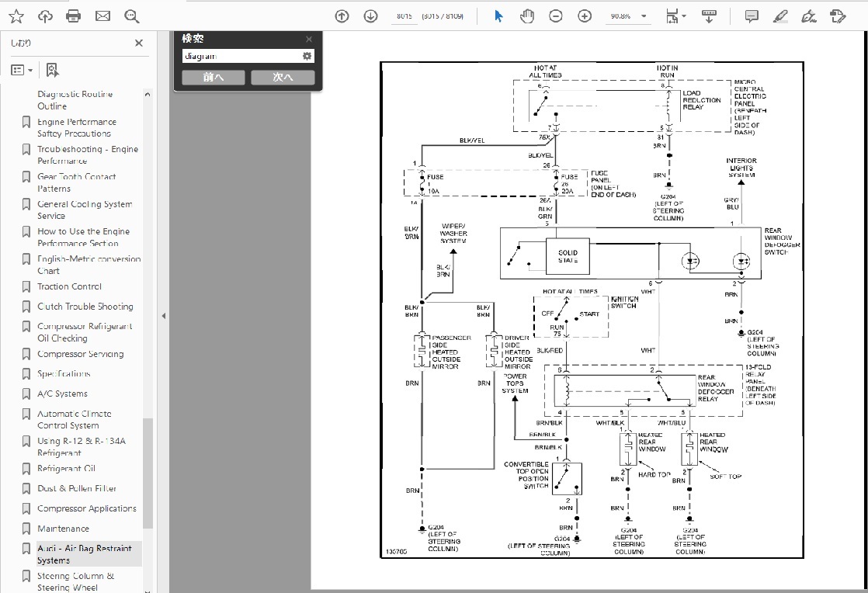Print the document using printer icon
868x593 pixels.
point(74,16)
